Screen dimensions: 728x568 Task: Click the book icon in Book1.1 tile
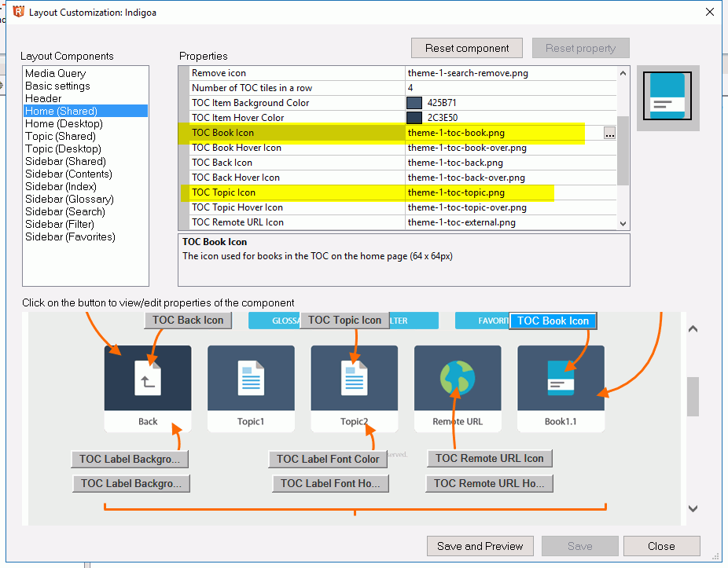561,378
